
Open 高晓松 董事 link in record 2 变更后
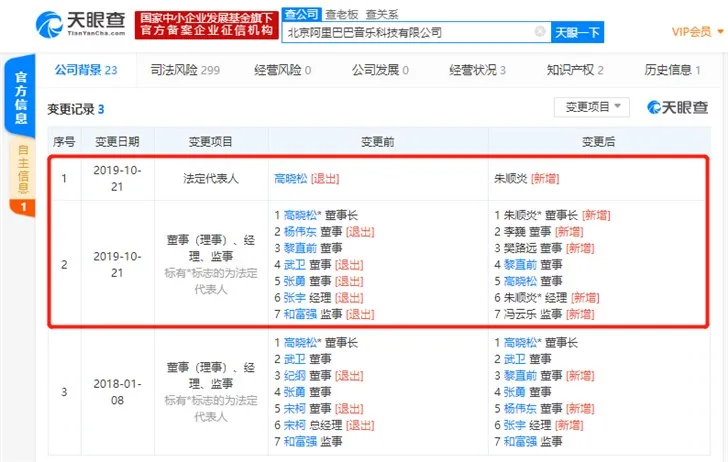[x=520, y=281]
